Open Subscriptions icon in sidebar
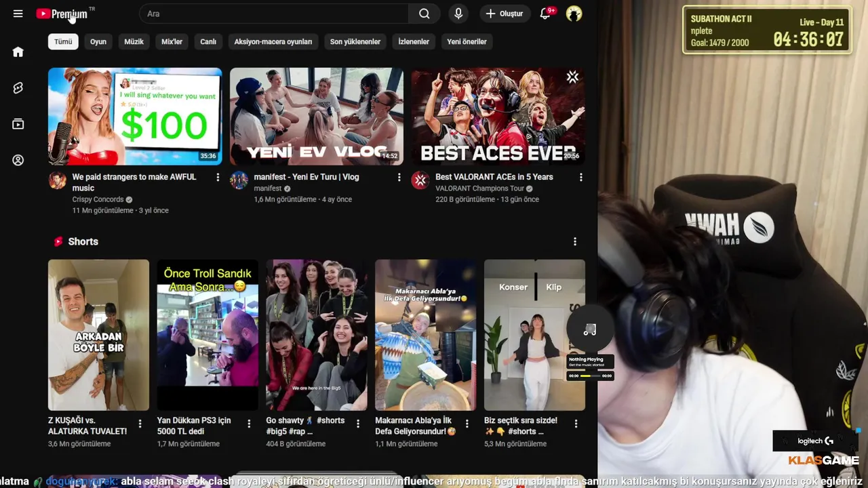Viewport: 868px width, 488px height. [18, 124]
